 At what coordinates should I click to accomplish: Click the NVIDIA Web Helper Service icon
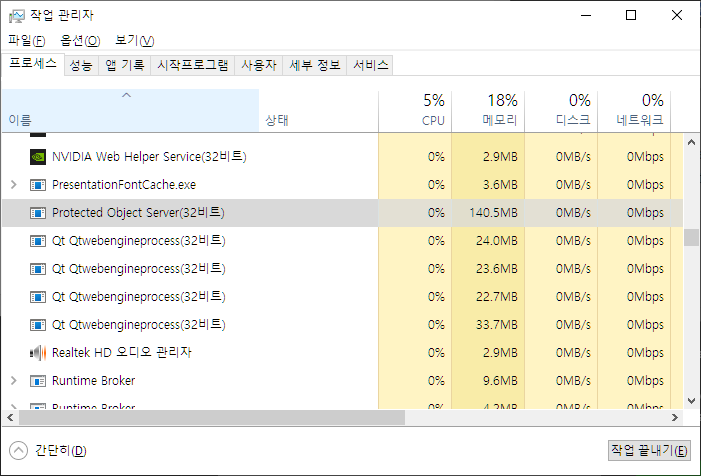pyautogui.click(x=38, y=157)
